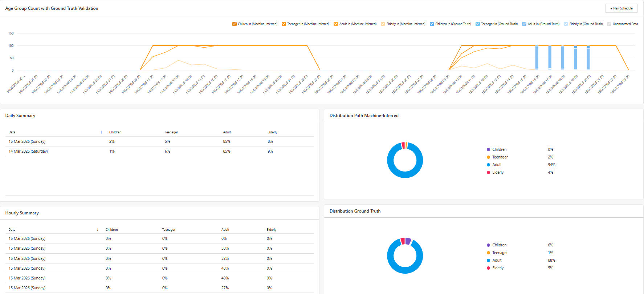Click the purple Children dot in Machine-Inferred legend
Screen dimensions: 644x294
[x=488, y=150]
